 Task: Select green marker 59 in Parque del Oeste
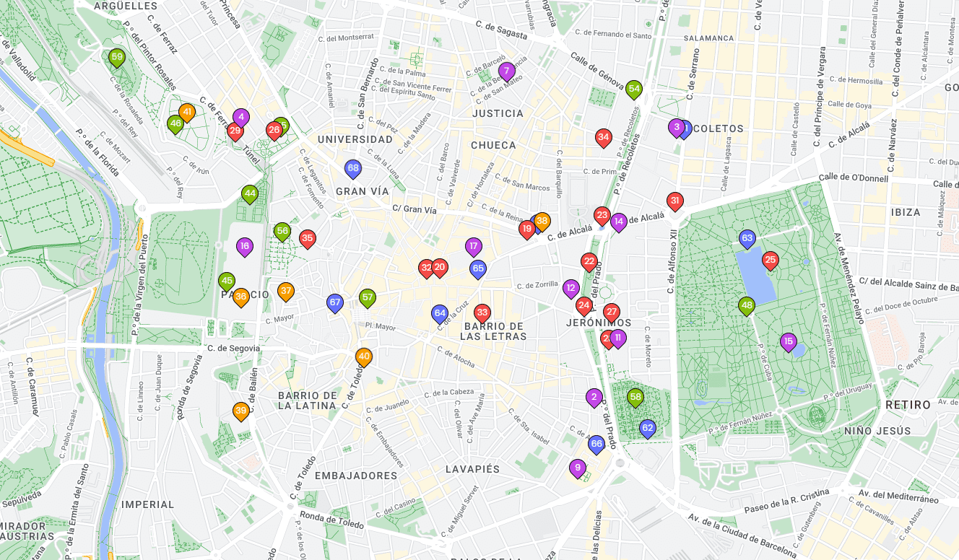[x=117, y=56]
